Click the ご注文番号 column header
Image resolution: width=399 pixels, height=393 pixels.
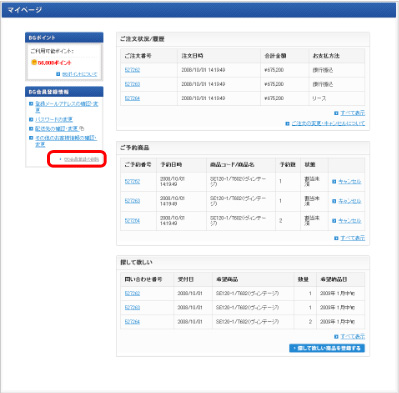[138, 56]
